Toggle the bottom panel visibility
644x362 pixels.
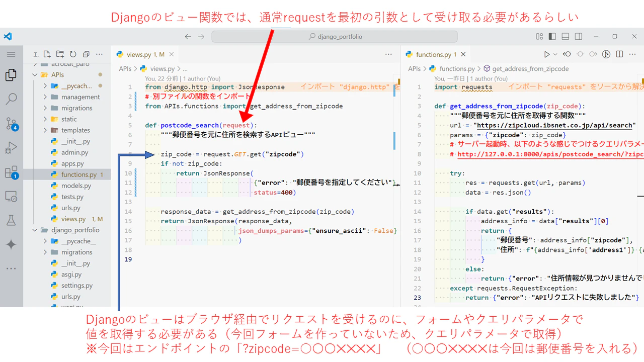coord(566,37)
